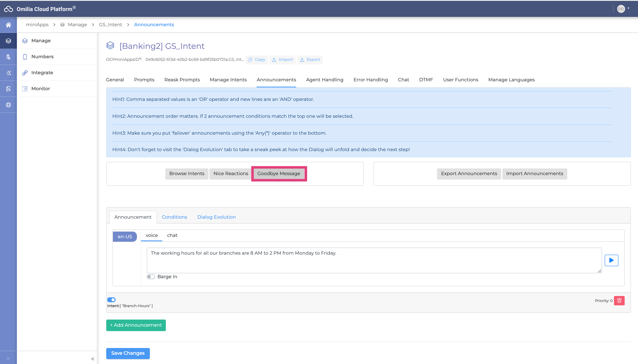The height and width of the screenshot is (364, 638).
Task: Click into the announcement text area
Action: click(x=374, y=260)
